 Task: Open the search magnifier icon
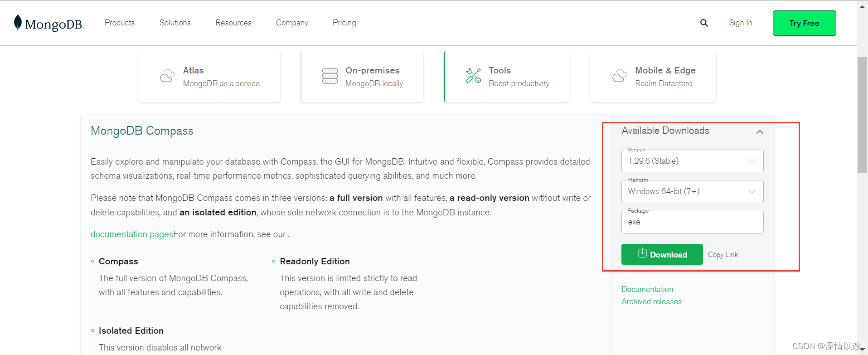[704, 23]
